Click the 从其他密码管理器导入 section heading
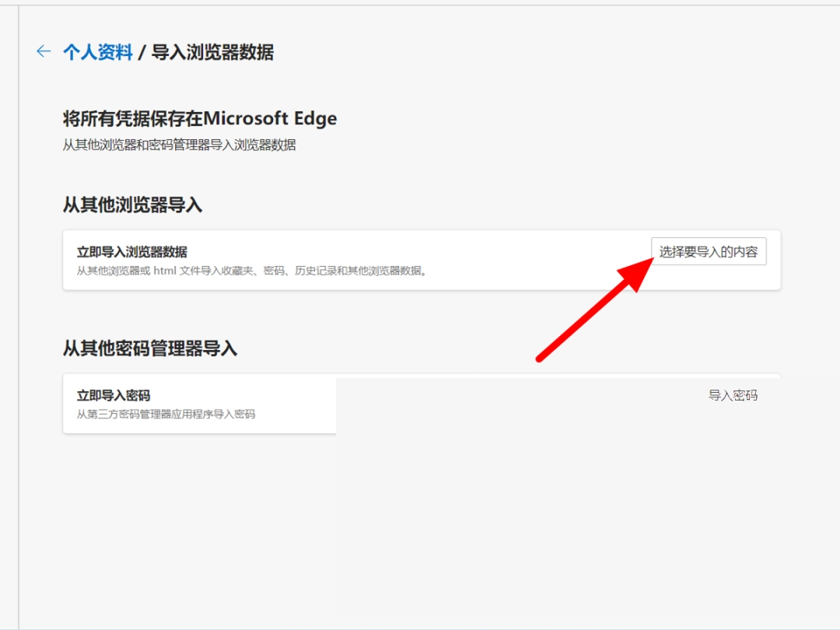Viewport: 840px width, 630px height. click(x=150, y=348)
